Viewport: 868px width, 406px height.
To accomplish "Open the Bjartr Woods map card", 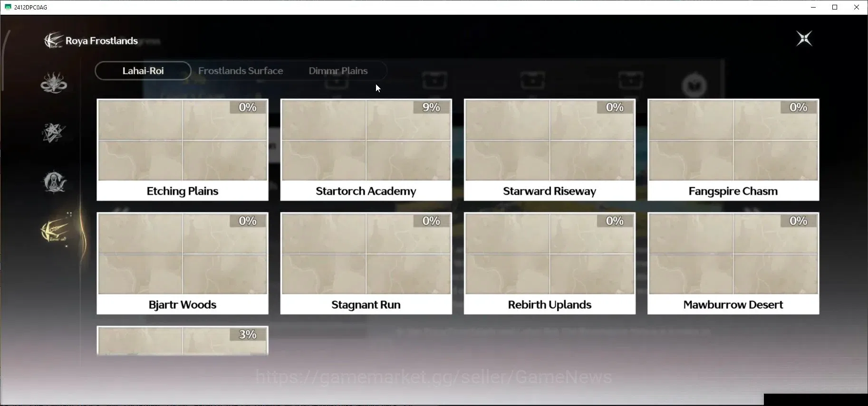I will [183, 263].
